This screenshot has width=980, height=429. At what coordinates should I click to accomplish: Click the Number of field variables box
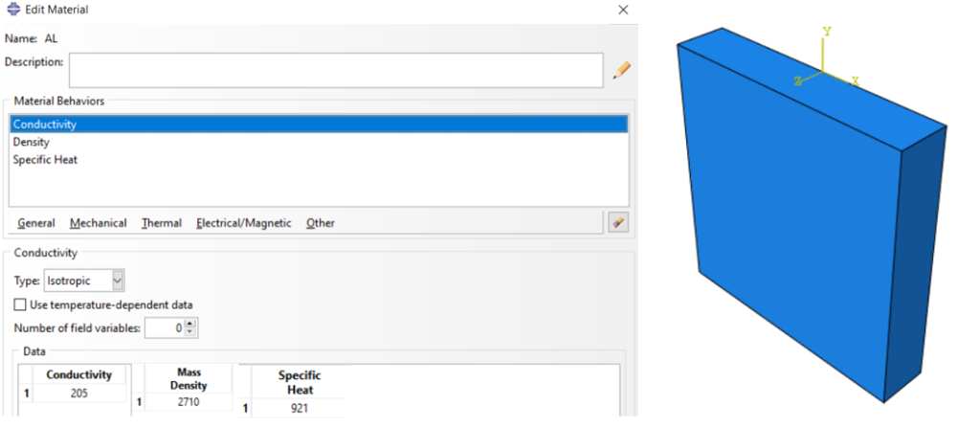click(165, 327)
